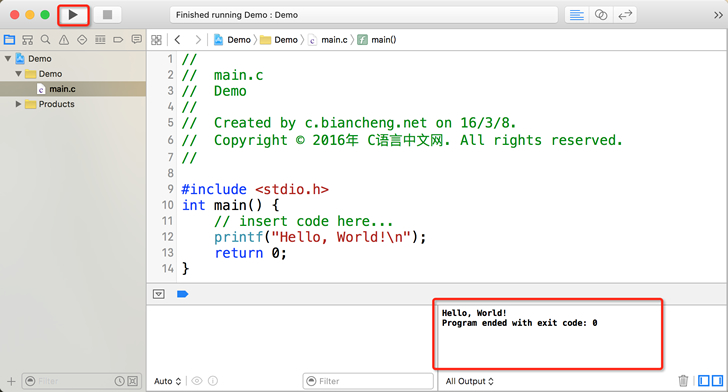
Task: Collapse the Demo project root
Action: point(8,59)
